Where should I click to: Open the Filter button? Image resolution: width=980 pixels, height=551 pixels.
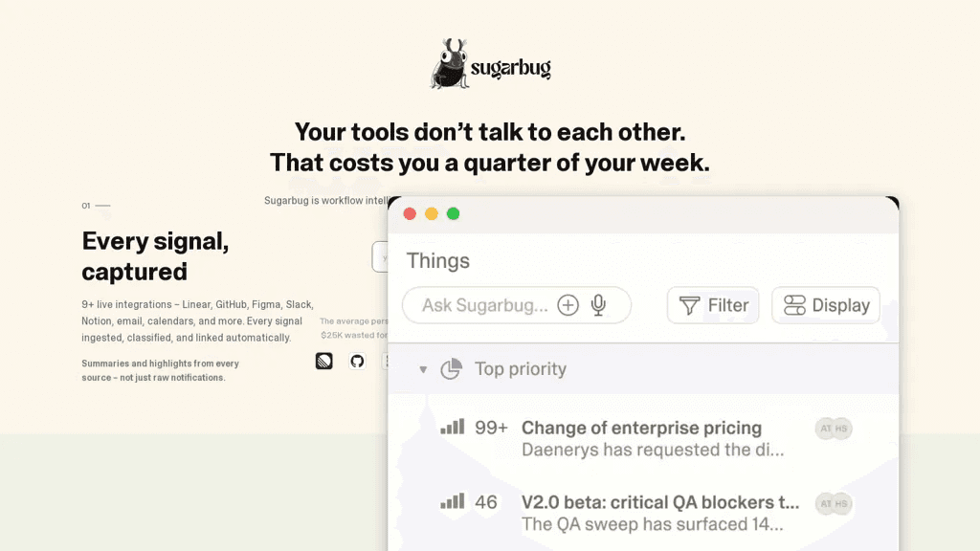[x=712, y=305]
